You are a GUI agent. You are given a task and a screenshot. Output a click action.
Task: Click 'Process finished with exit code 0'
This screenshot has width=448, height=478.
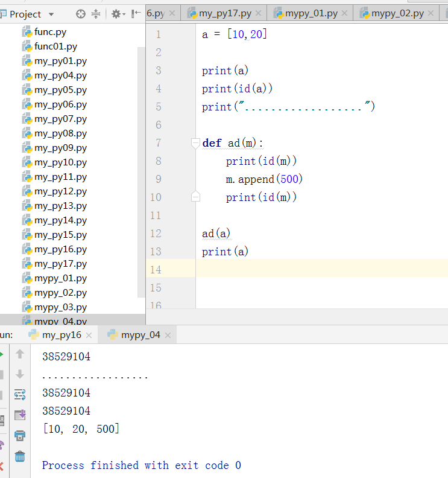142,465
